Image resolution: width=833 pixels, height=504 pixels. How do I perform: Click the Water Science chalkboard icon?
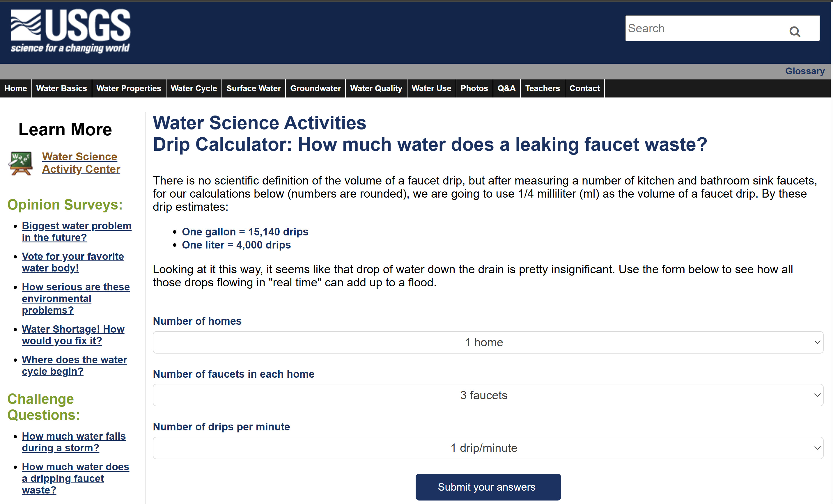coord(21,163)
